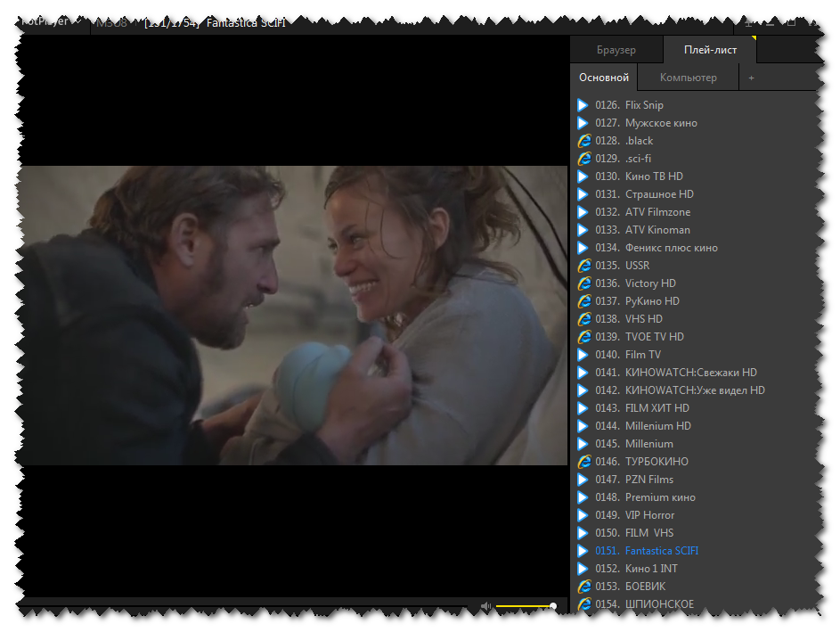This screenshot has height=632, width=840.
Task: Select the highlighted Fantastica SCIFI entry text
Action: 647,551
